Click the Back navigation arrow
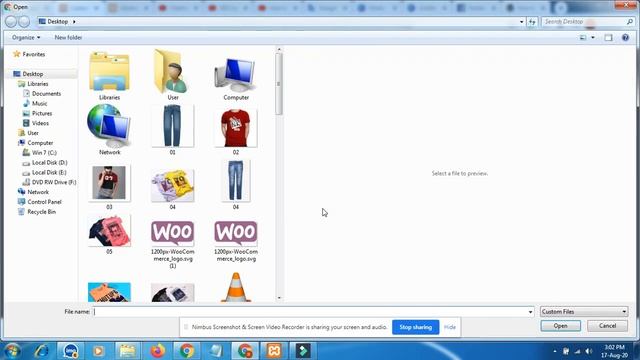The image size is (640, 360). (x=11, y=22)
